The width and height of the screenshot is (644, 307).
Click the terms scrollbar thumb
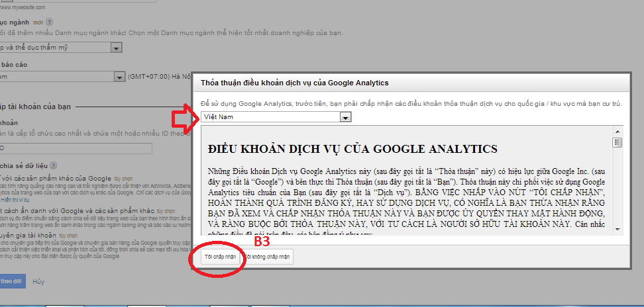pyautogui.click(x=617, y=143)
